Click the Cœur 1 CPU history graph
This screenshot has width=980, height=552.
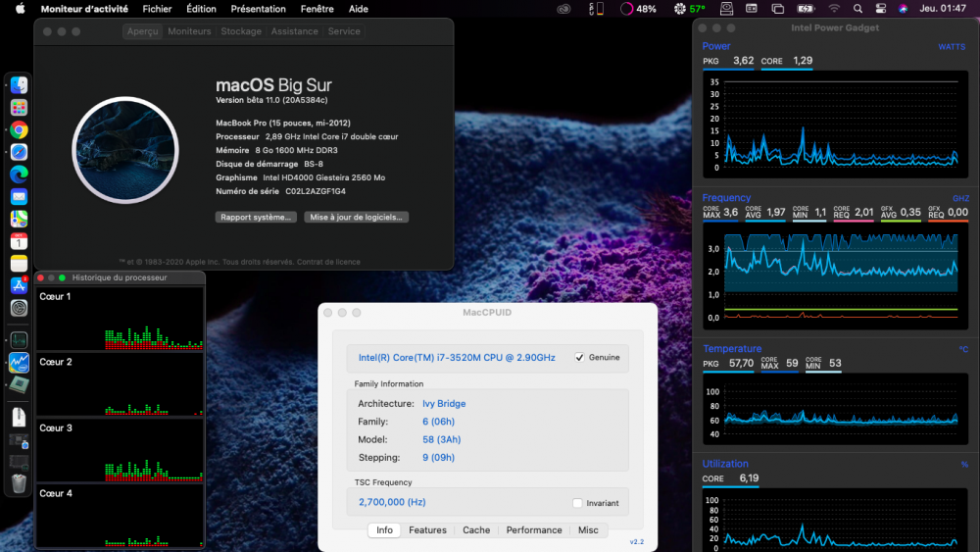120,319
